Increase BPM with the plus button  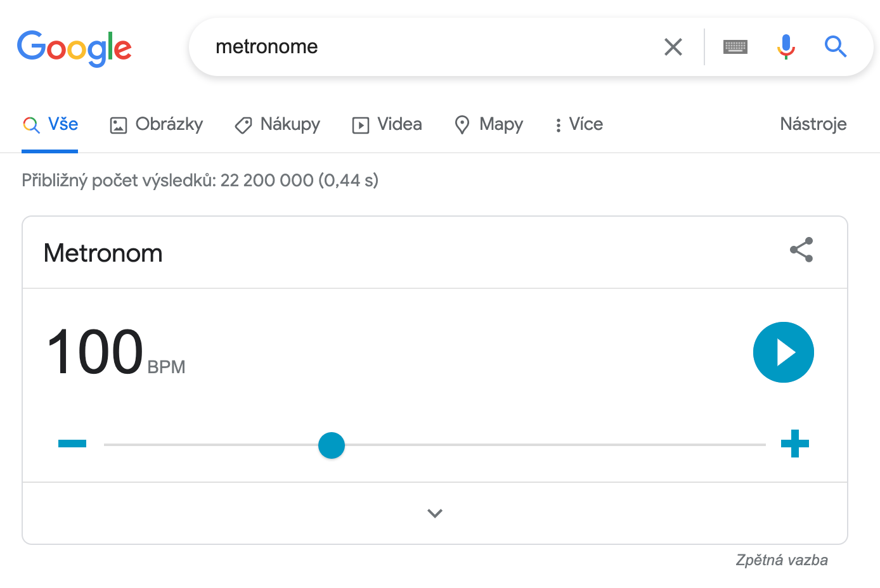794,444
